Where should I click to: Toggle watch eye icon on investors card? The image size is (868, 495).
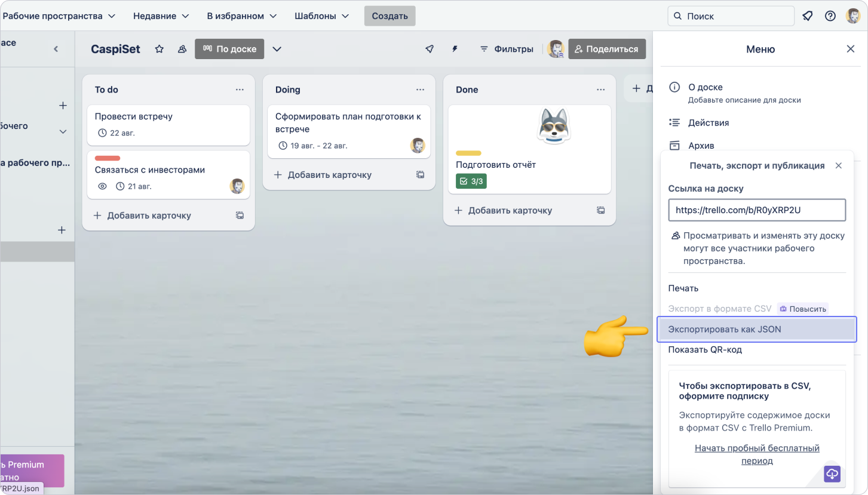tap(102, 186)
